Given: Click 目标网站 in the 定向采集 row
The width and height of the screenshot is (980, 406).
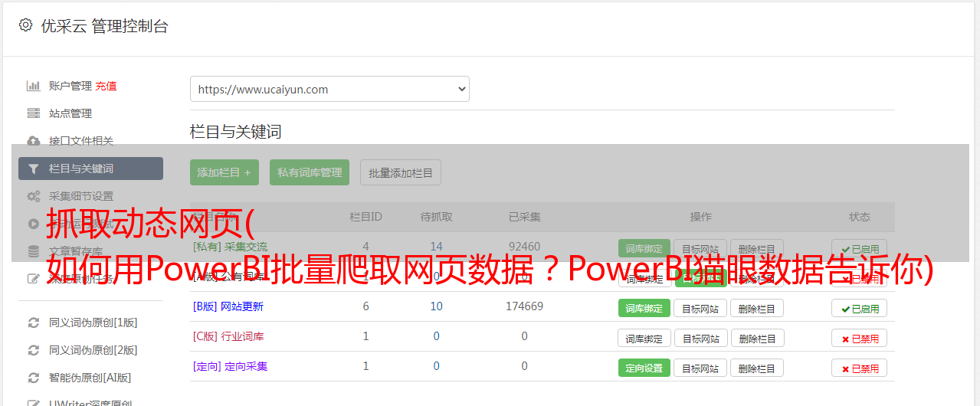Looking at the screenshot, I should click(x=700, y=368).
